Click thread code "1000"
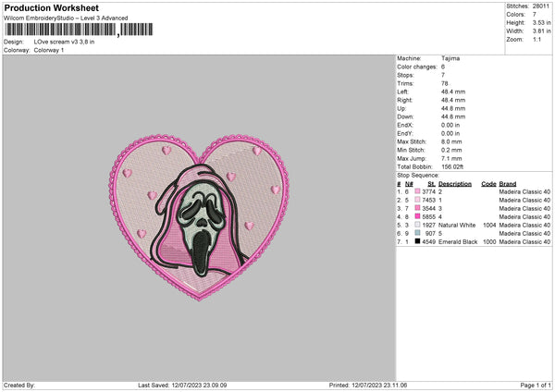This screenshot has width=555, height=392. click(489, 241)
